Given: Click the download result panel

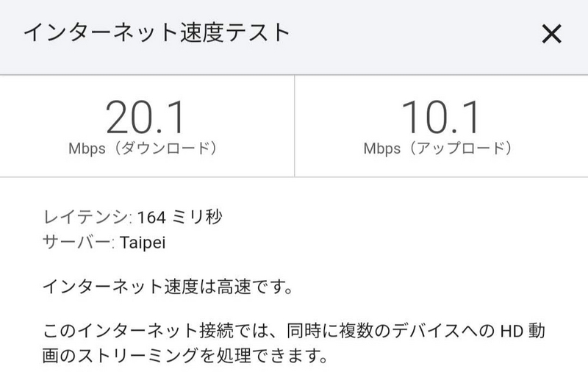Looking at the screenshot, I should click(x=147, y=126).
